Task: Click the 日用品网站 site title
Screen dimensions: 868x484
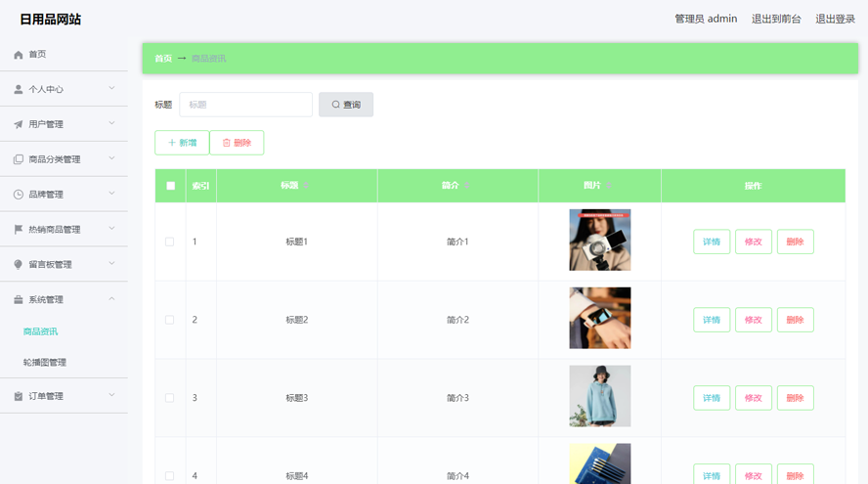Action: (51, 20)
